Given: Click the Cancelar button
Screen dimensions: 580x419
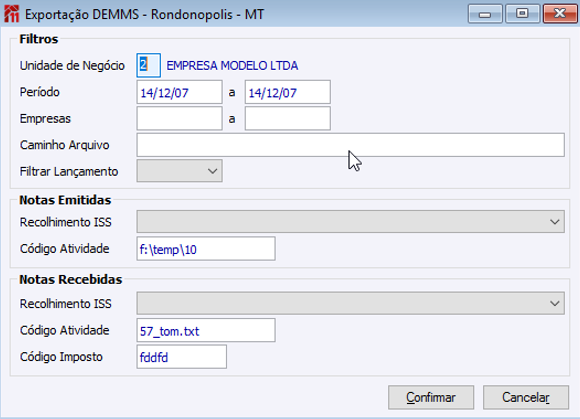Looking at the screenshot, I should coord(526,398).
